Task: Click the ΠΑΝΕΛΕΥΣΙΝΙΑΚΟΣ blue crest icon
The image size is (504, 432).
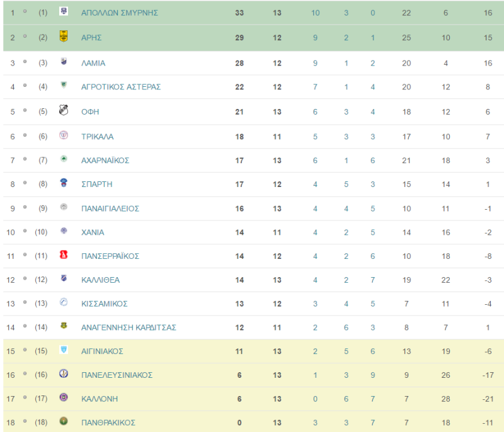Action: (64, 373)
